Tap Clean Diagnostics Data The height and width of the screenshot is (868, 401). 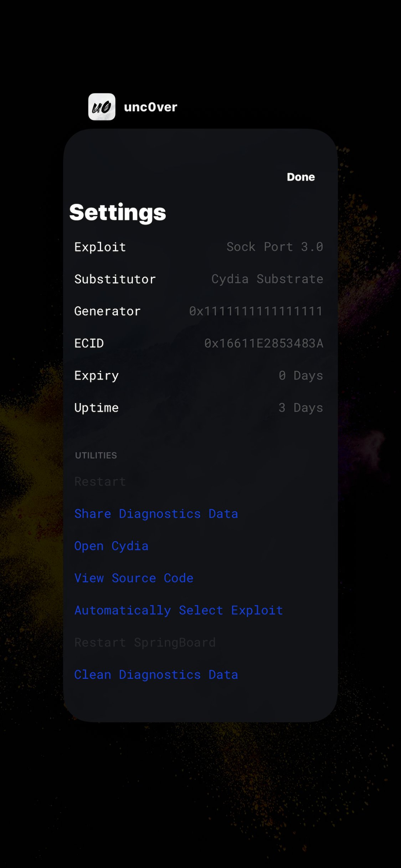pyautogui.click(x=156, y=675)
